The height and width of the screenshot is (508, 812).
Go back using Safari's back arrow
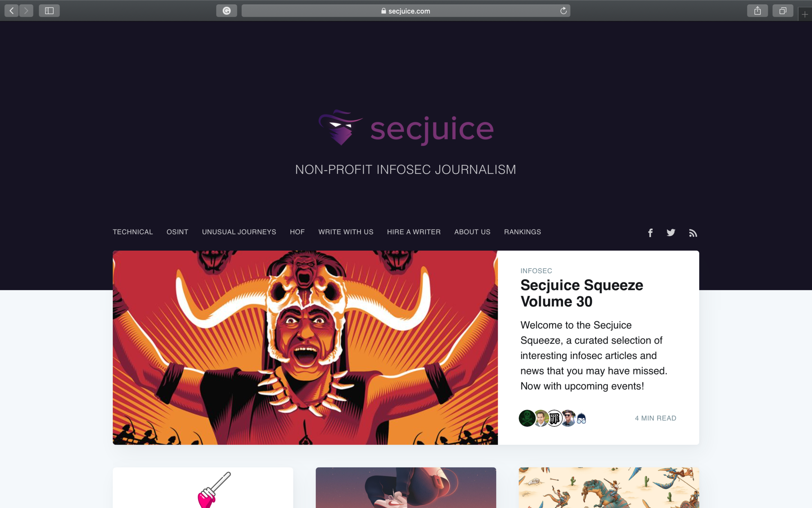12,11
